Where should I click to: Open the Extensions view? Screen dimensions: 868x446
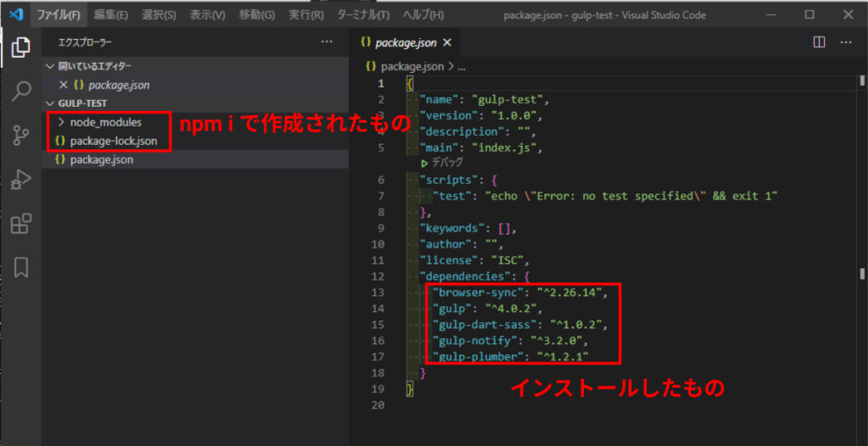click(20, 223)
